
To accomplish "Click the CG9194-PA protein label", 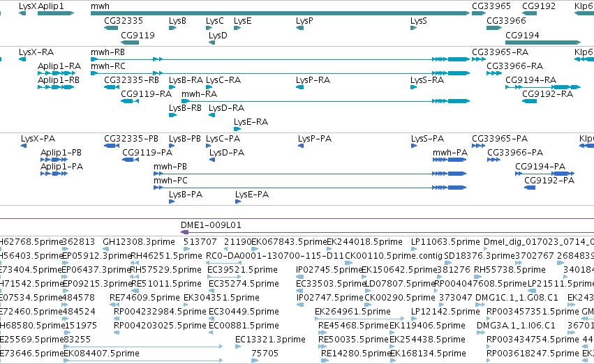I will pos(540,167).
